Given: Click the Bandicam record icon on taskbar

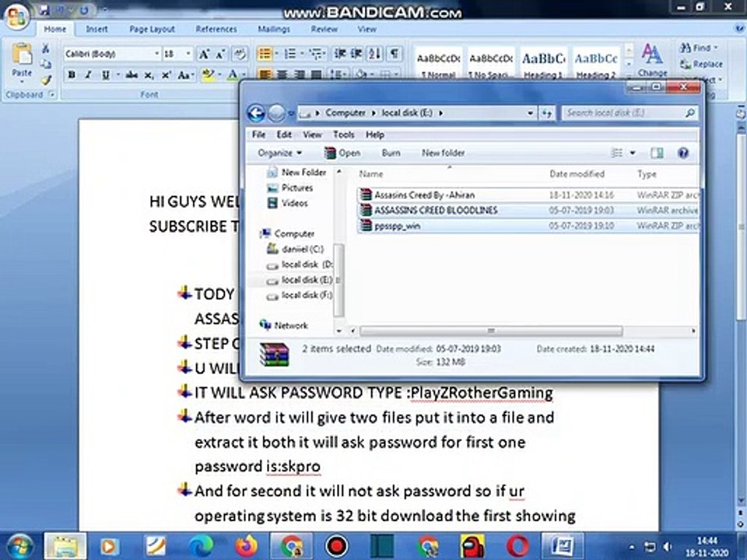Looking at the screenshot, I should 337,546.
